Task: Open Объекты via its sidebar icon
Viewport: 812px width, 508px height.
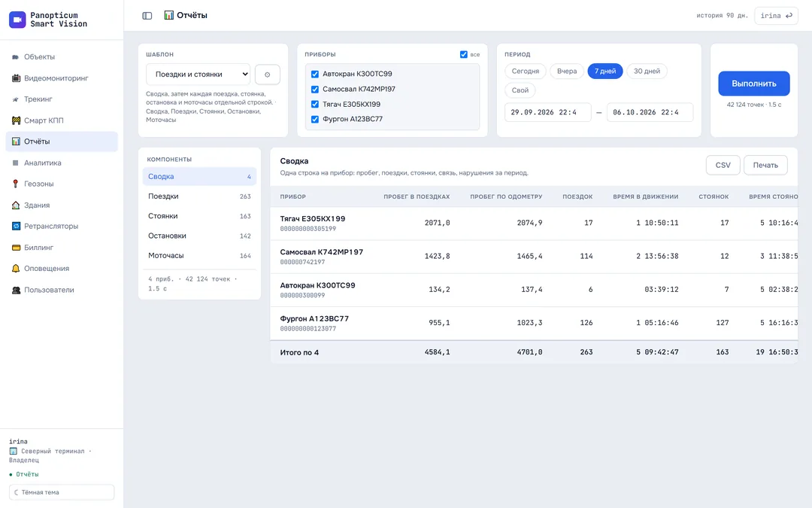Action: [x=16, y=57]
